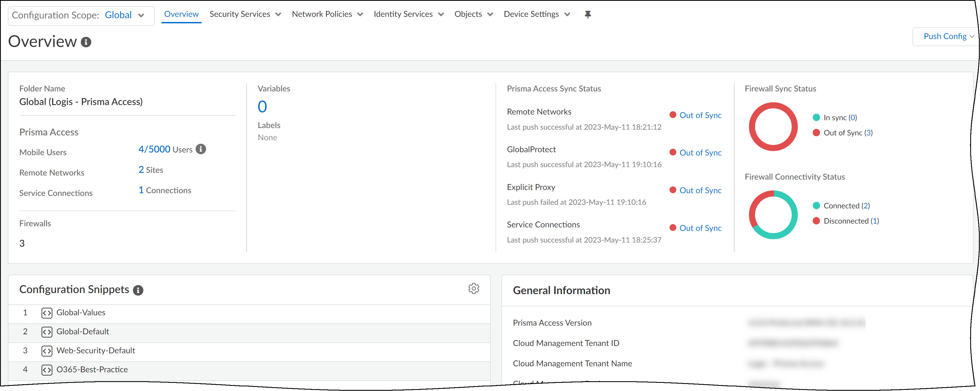This screenshot has height=391, width=980.
Task: Select the code icon for Global-Default snippet
Action: [46, 332]
